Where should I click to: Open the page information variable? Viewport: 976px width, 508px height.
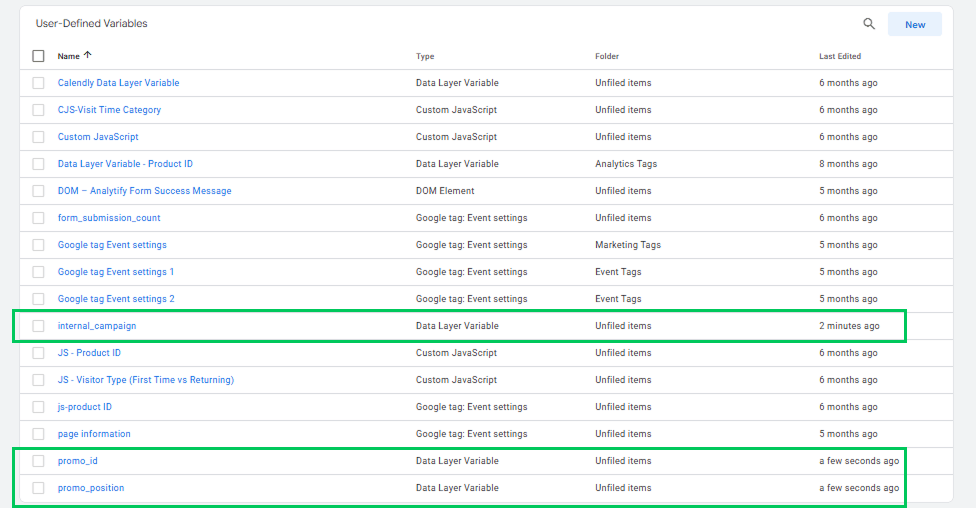pyautogui.click(x=94, y=434)
